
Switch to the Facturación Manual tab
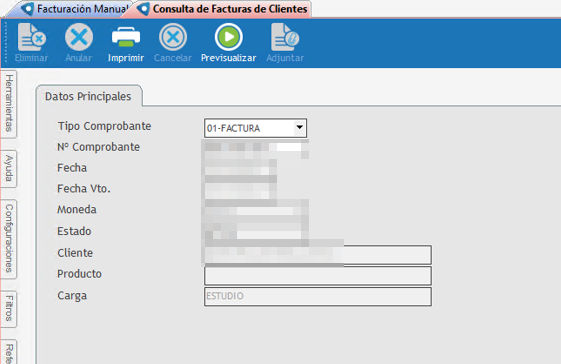click(x=74, y=9)
